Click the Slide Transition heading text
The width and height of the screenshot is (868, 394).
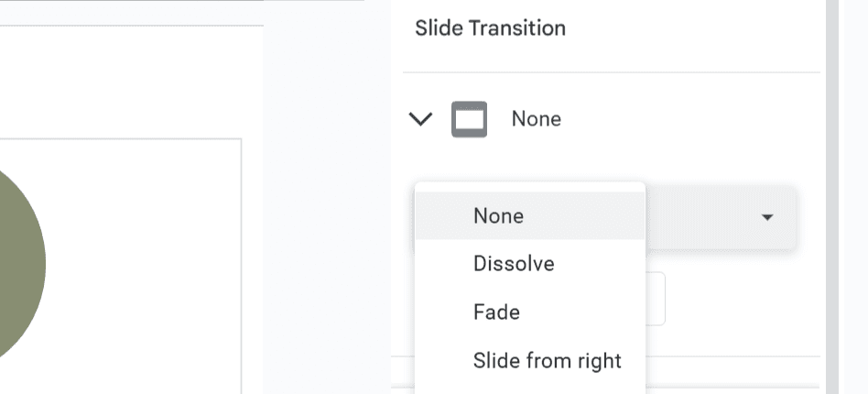(x=491, y=28)
